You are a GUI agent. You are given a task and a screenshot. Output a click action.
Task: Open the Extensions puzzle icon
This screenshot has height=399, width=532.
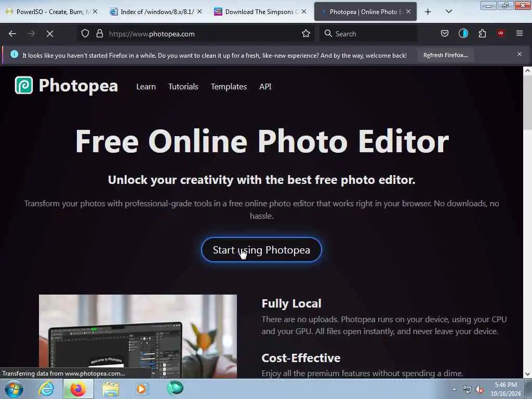[482, 34]
